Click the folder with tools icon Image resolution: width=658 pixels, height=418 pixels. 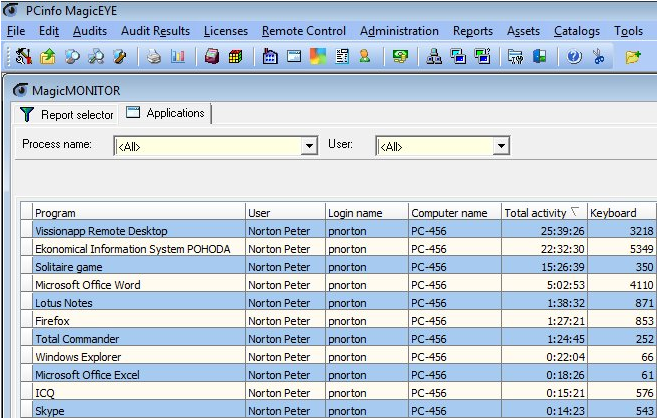point(515,56)
